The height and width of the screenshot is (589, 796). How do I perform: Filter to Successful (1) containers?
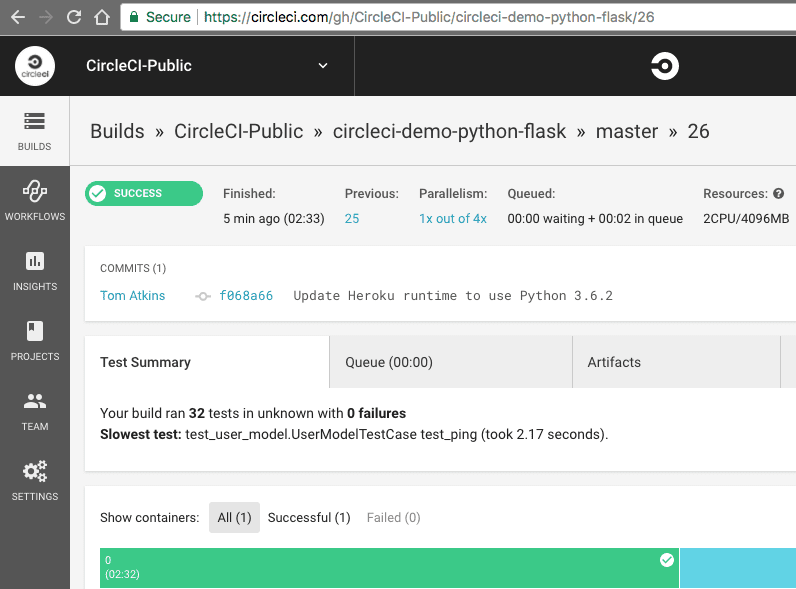coord(309,517)
